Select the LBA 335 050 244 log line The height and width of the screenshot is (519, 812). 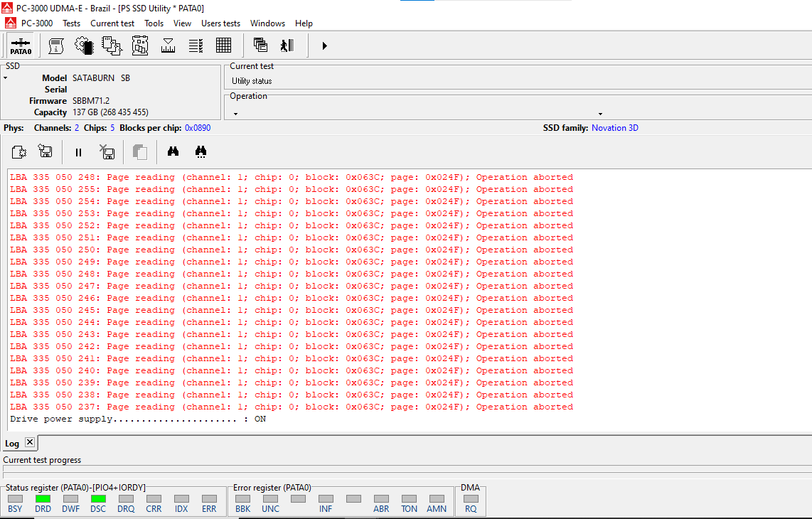click(x=292, y=322)
